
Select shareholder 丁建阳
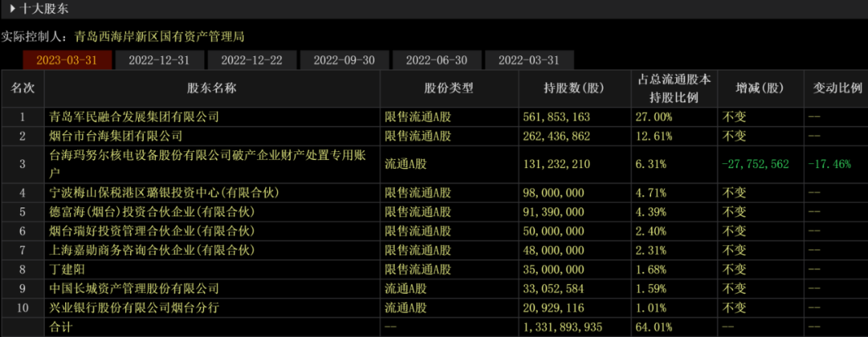click(66, 269)
